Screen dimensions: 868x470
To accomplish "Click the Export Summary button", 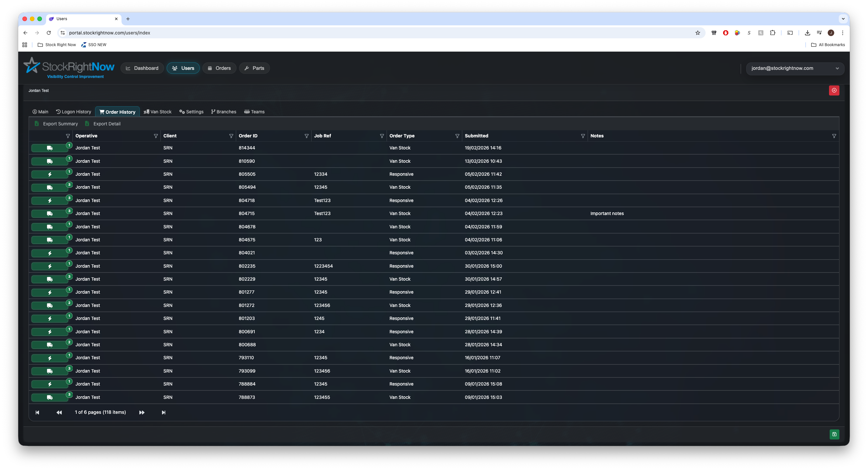I will pos(57,124).
